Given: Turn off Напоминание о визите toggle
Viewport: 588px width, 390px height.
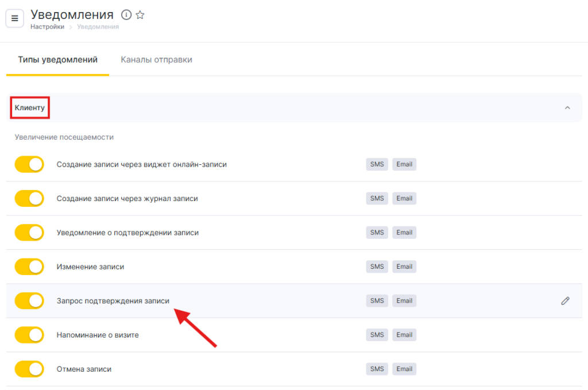Looking at the screenshot, I should 29,335.
